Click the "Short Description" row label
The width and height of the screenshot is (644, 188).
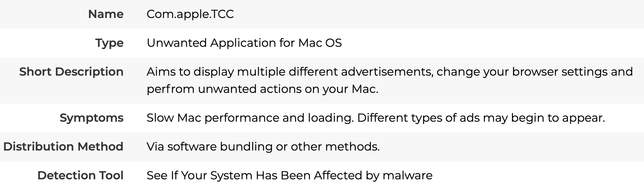[71, 72]
